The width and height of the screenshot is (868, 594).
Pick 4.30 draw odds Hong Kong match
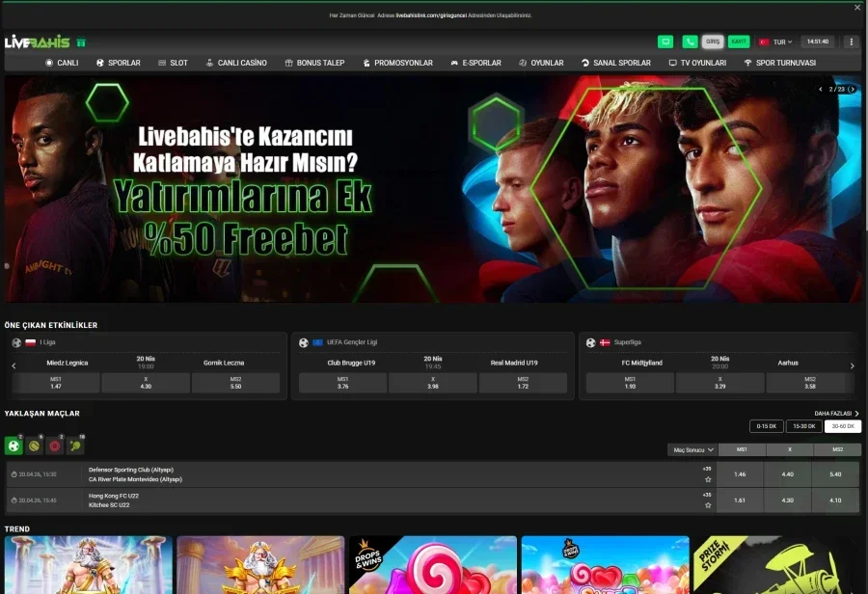pos(788,500)
